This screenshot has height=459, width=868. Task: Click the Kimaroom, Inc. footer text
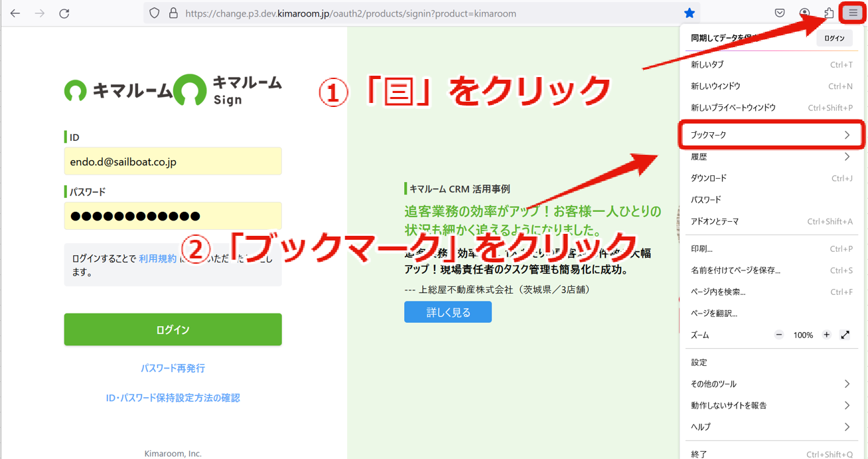[173, 454]
